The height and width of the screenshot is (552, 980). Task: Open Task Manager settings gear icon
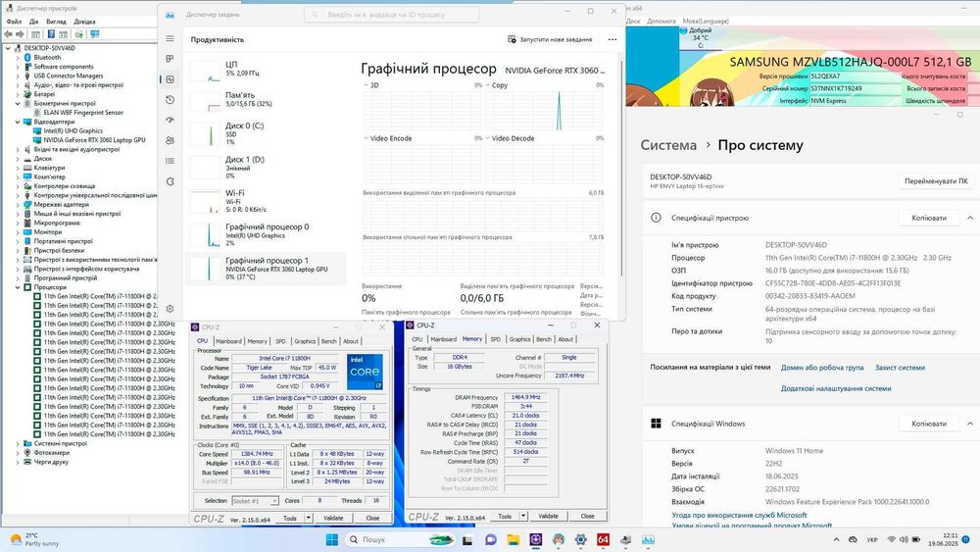point(170,309)
